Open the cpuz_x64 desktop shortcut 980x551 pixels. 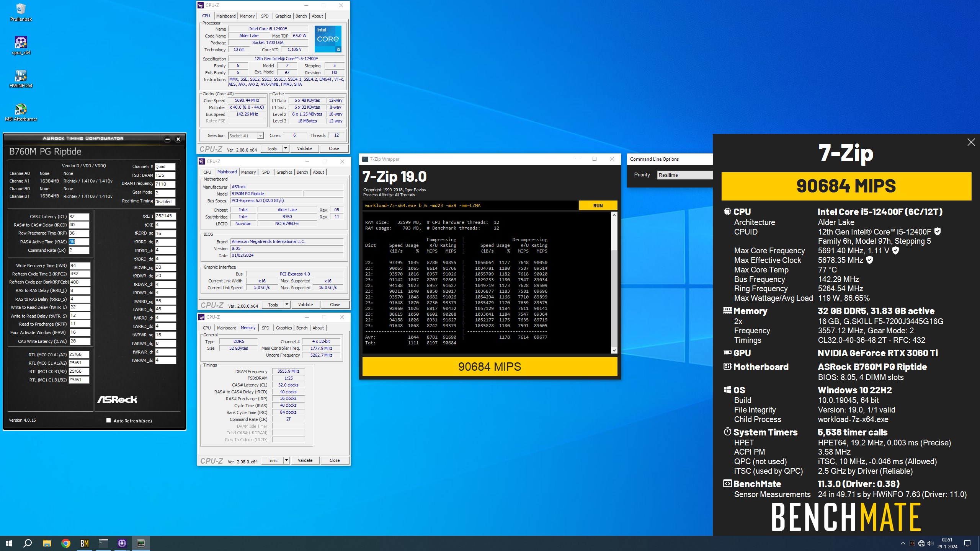tap(21, 46)
